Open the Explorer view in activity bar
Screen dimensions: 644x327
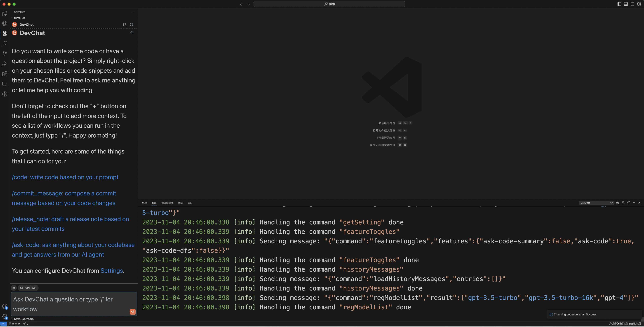5,13
